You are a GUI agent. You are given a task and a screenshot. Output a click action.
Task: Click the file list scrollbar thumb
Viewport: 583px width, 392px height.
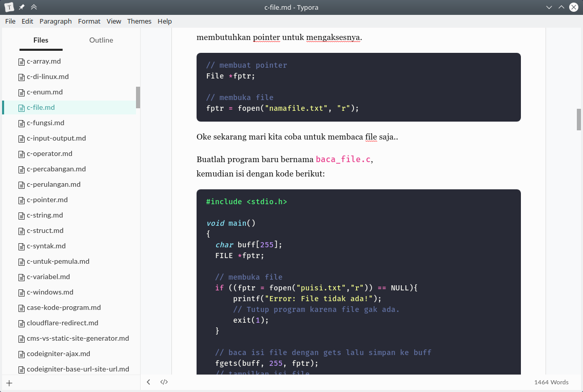(x=138, y=97)
